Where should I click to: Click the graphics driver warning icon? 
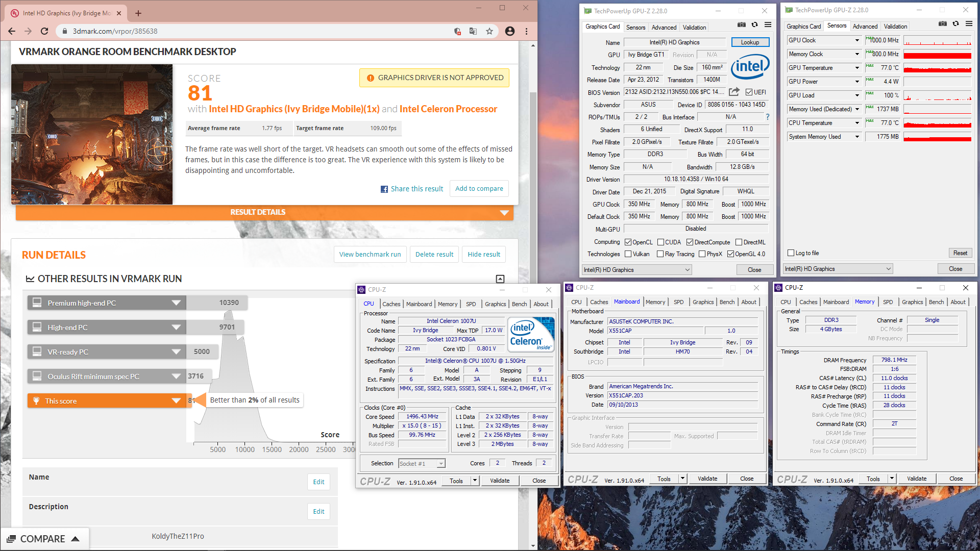click(371, 78)
